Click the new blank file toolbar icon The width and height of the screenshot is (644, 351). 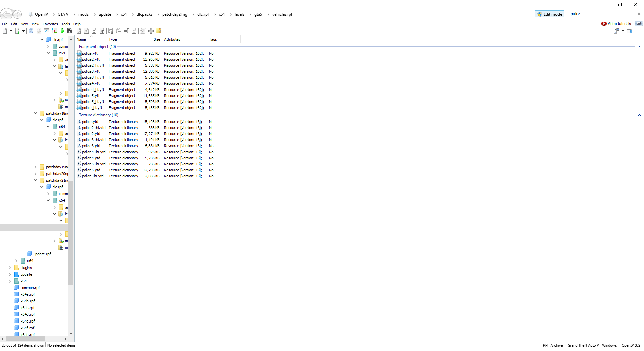[5, 31]
